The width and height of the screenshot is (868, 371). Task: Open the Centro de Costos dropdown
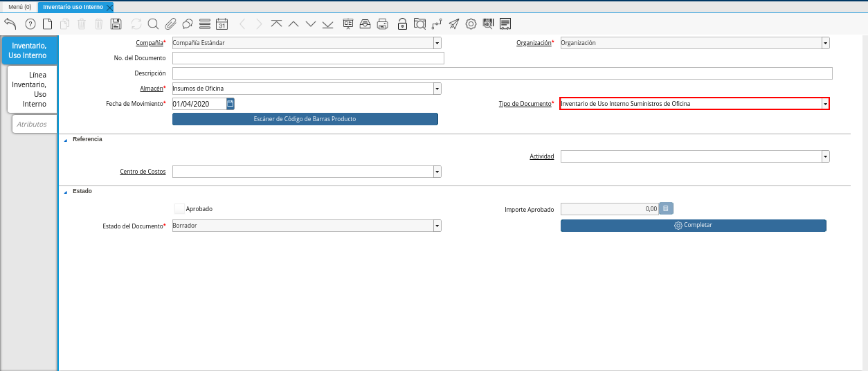point(437,172)
